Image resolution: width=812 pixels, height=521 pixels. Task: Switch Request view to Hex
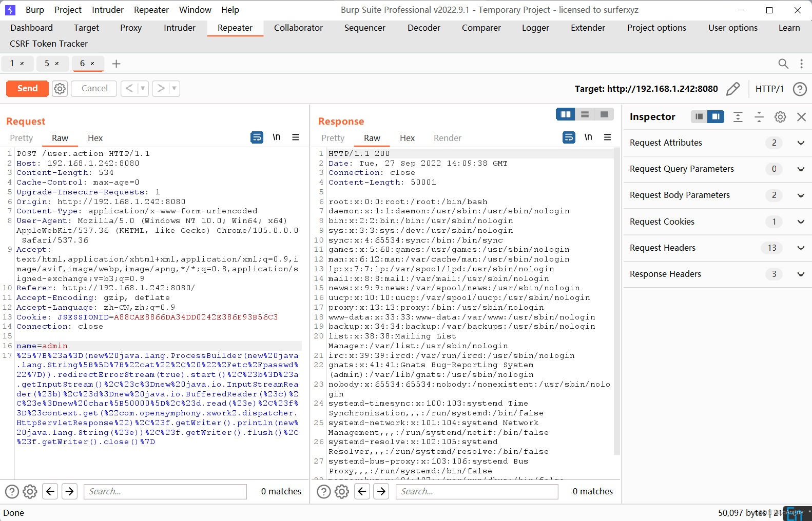tap(95, 138)
